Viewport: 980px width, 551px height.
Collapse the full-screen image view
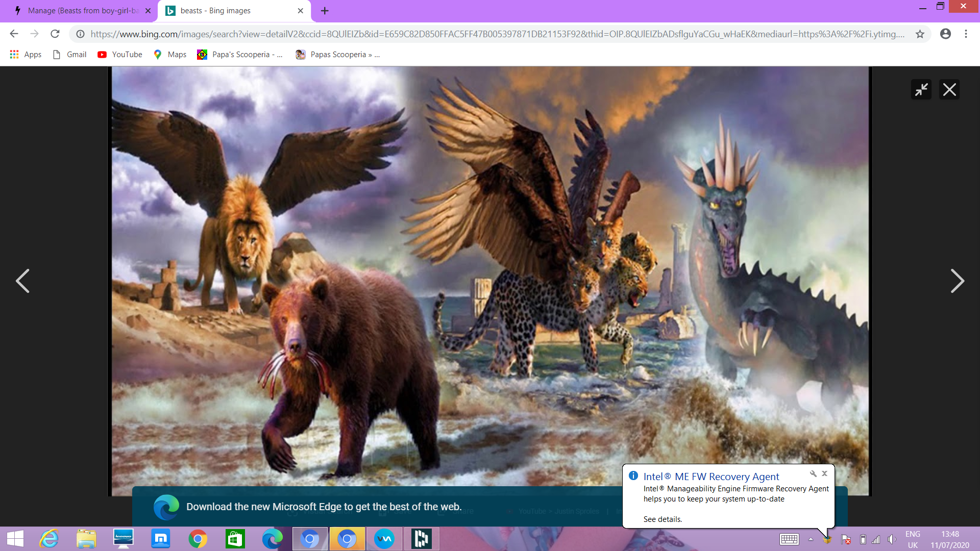click(x=921, y=90)
